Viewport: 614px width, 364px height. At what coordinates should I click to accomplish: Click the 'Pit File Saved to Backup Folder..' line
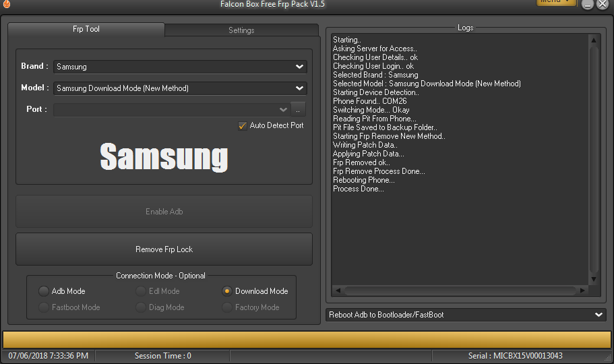pyautogui.click(x=385, y=127)
